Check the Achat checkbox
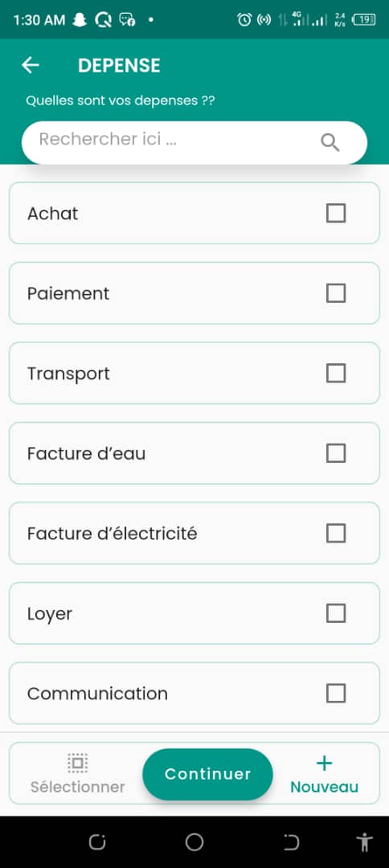 336,213
